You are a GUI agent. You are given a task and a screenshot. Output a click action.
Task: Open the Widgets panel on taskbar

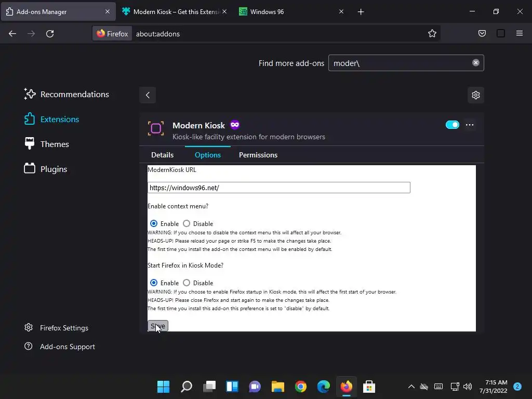[232, 387]
